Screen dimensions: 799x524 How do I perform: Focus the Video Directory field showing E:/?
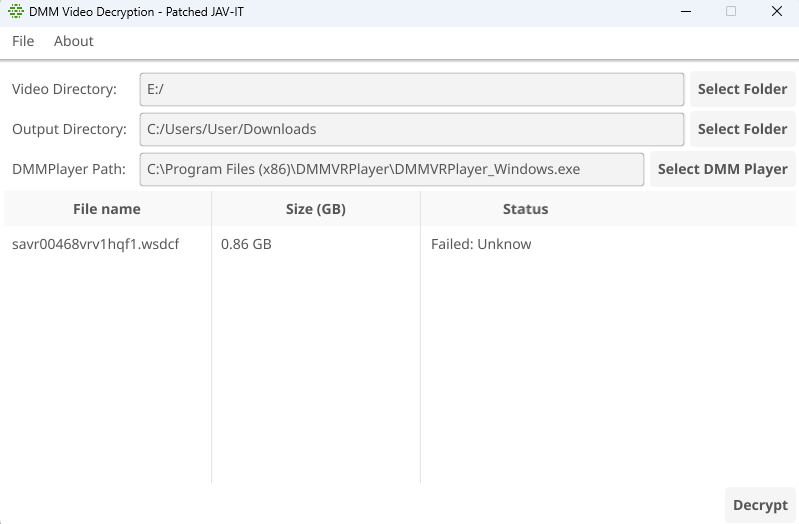[x=412, y=89]
